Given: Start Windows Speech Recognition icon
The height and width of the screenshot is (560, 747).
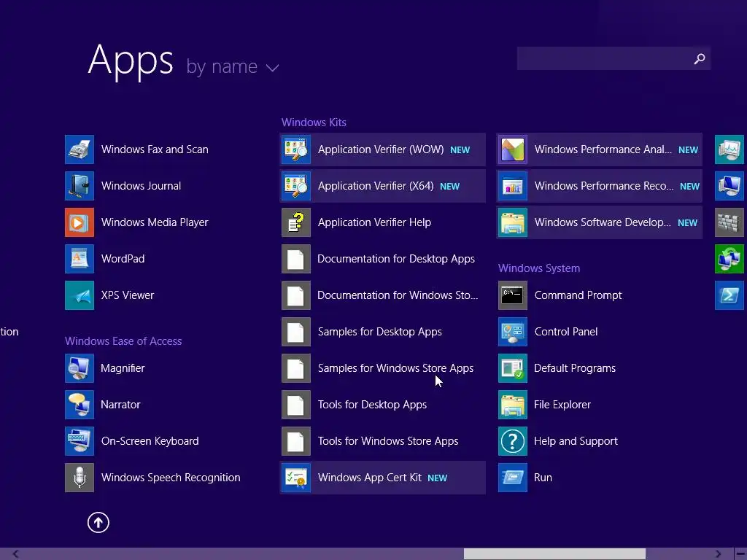Looking at the screenshot, I should coord(80,478).
